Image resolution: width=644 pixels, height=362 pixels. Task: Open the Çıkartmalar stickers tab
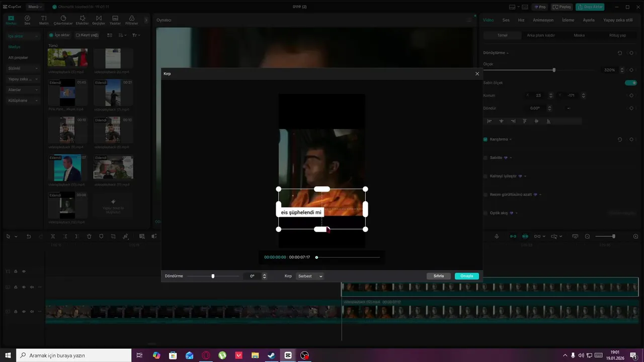coord(63,20)
